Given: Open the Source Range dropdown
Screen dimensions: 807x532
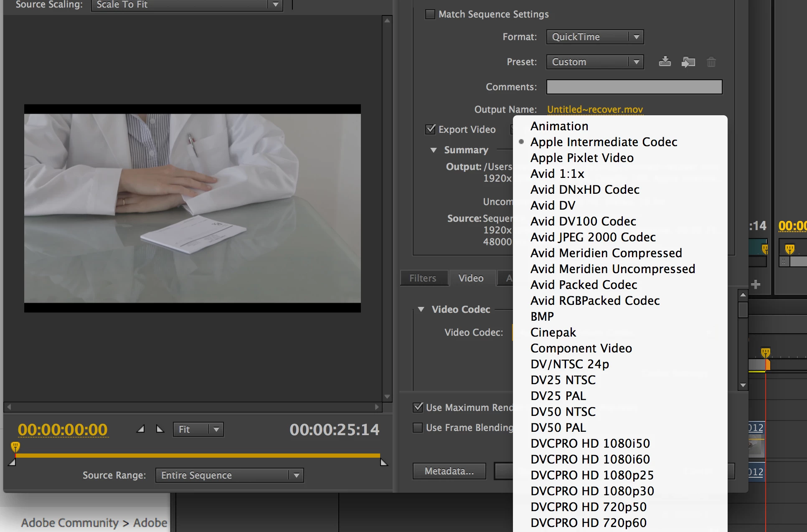Looking at the screenshot, I should coord(229,475).
